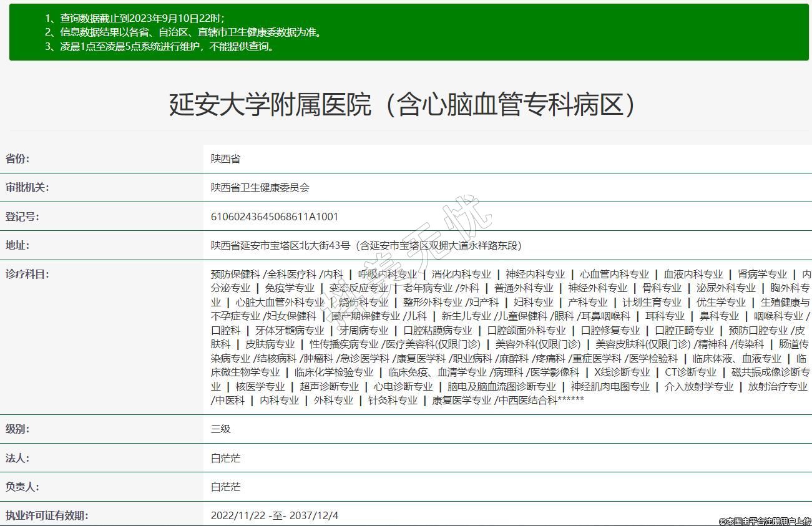Click the query data cutoff date notice line
The height and width of the screenshot is (526, 812).
[135, 18]
